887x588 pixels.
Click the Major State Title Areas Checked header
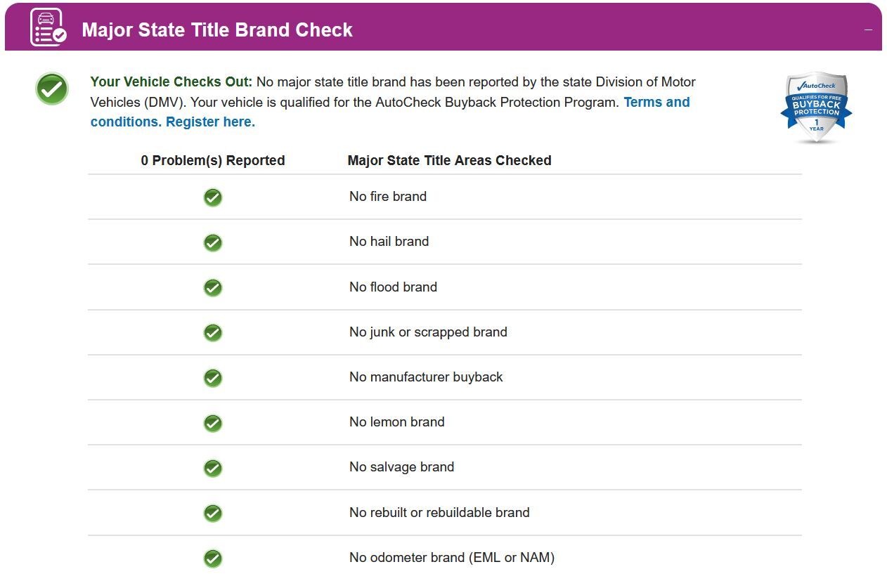(x=449, y=161)
